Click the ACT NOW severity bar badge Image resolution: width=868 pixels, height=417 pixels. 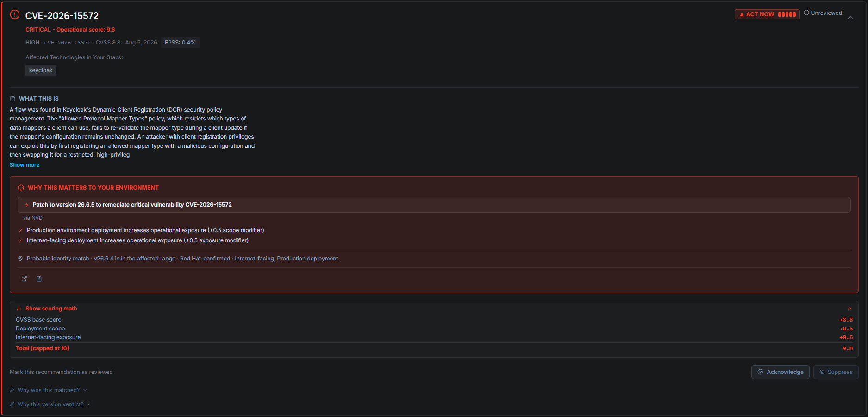click(x=767, y=14)
